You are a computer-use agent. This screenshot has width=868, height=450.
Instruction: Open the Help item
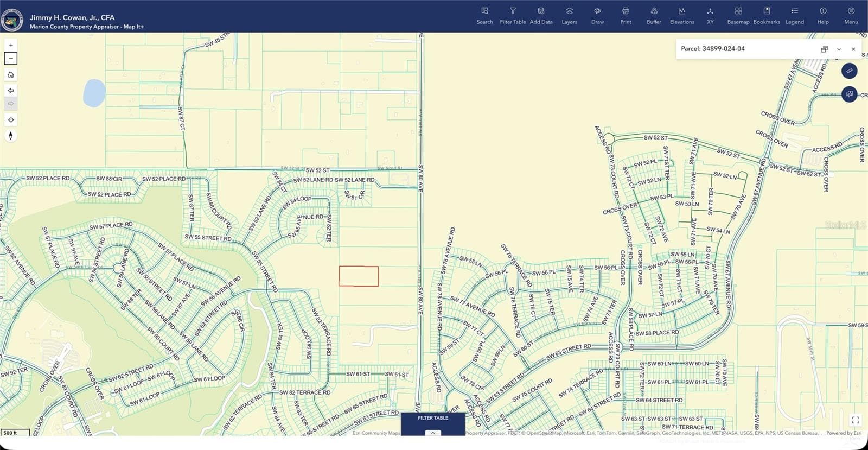pos(823,16)
